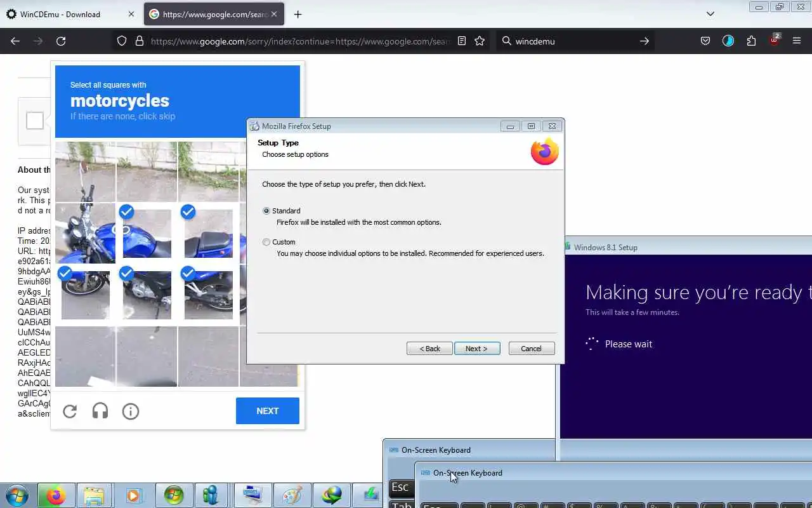This screenshot has width=812, height=508.
Task: Click Windows 8.1 Setup window title
Action: coord(606,248)
